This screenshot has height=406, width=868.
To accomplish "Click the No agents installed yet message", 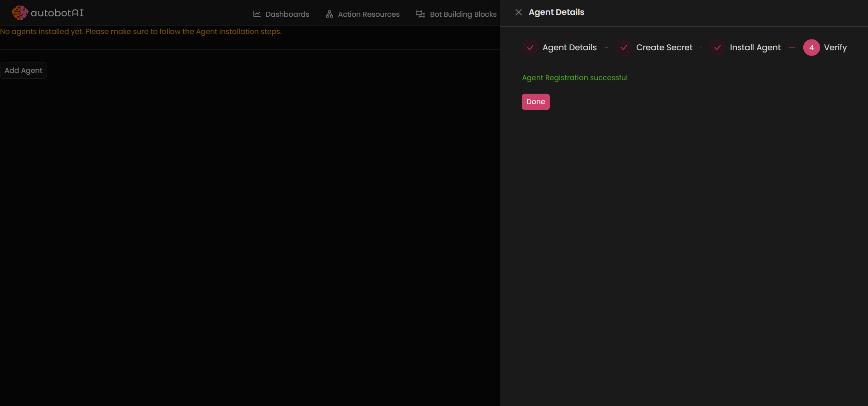I will (141, 32).
